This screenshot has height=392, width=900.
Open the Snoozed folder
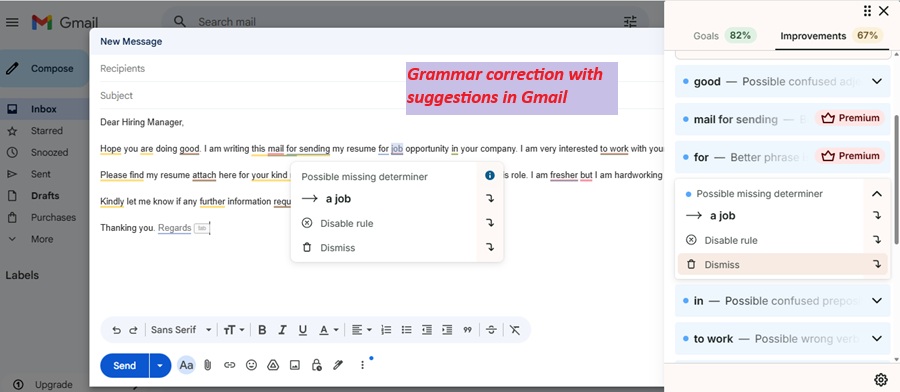49,153
